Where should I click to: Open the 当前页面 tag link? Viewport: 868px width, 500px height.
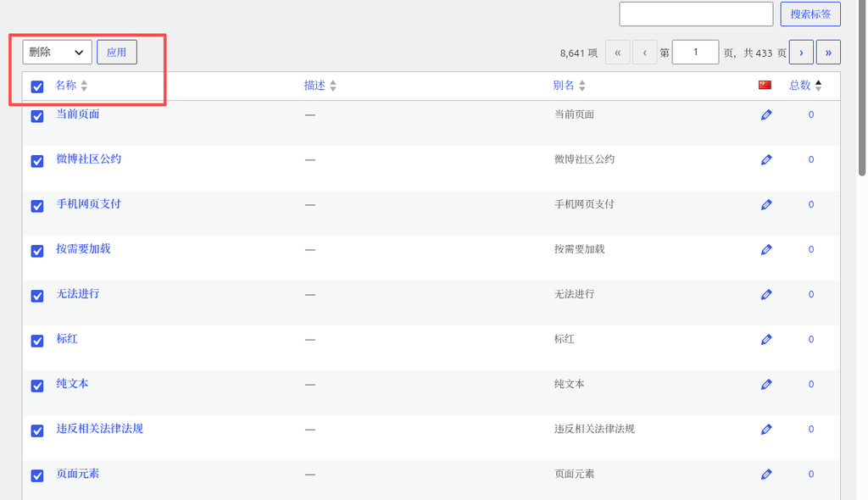click(x=77, y=114)
